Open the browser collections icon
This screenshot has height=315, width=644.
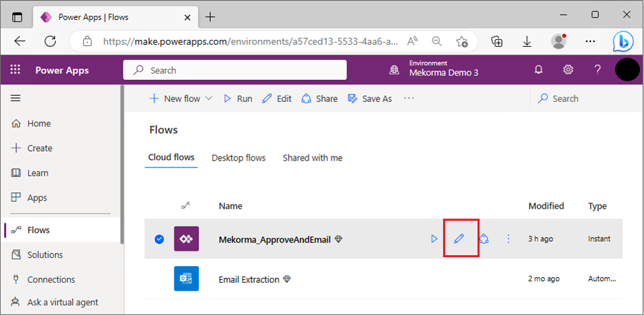point(497,41)
